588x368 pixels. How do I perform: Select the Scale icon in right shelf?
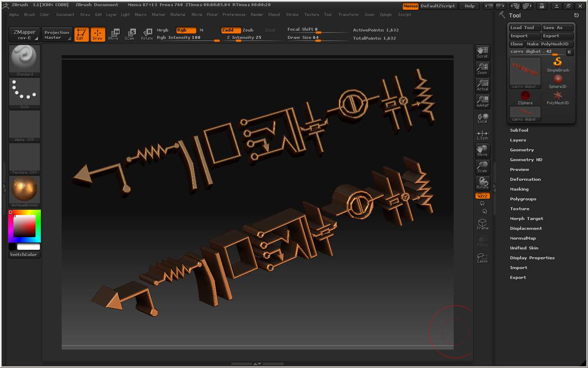[x=483, y=167]
